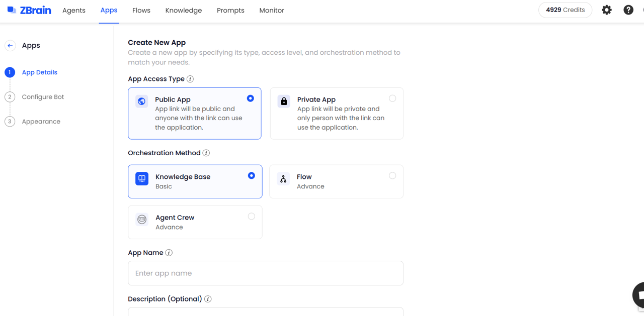Click the 4929 Credits button
The height and width of the screenshot is (316, 644).
pyautogui.click(x=565, y=10)
